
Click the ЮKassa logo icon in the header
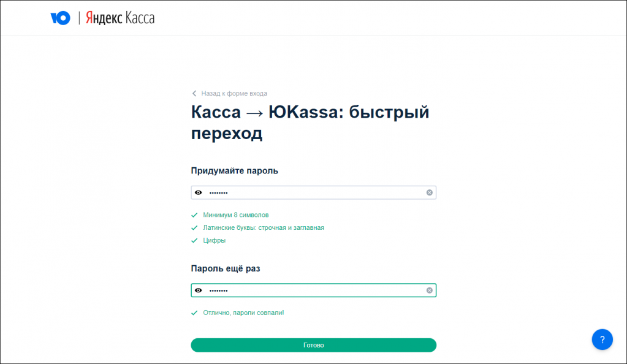[x=60, y=18]
